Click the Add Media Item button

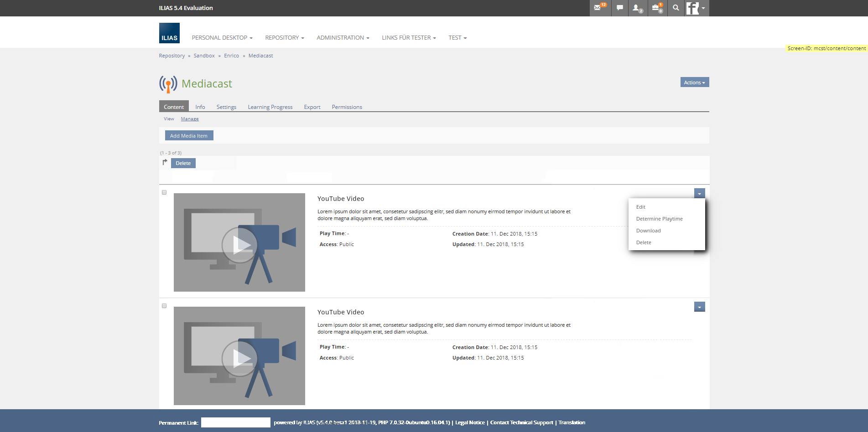pos(189,136)
